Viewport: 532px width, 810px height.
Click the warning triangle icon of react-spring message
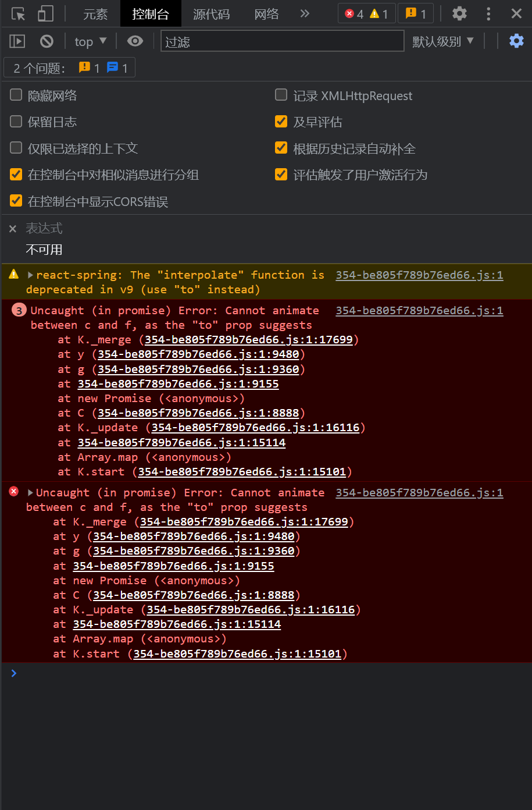click(x=14, y=274)
